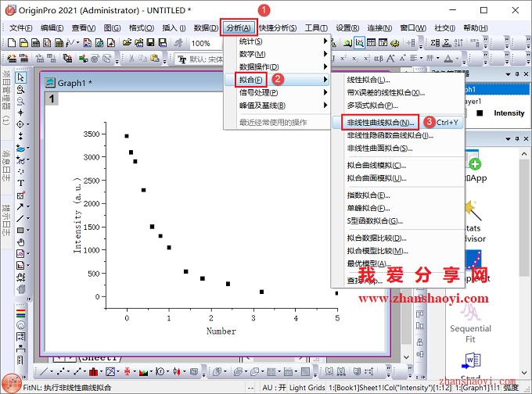Image resolution: width=532 pixels, height=394 pixels.
Task: Click the Intensity (a.u.) y-axis title
Action: 77,215
